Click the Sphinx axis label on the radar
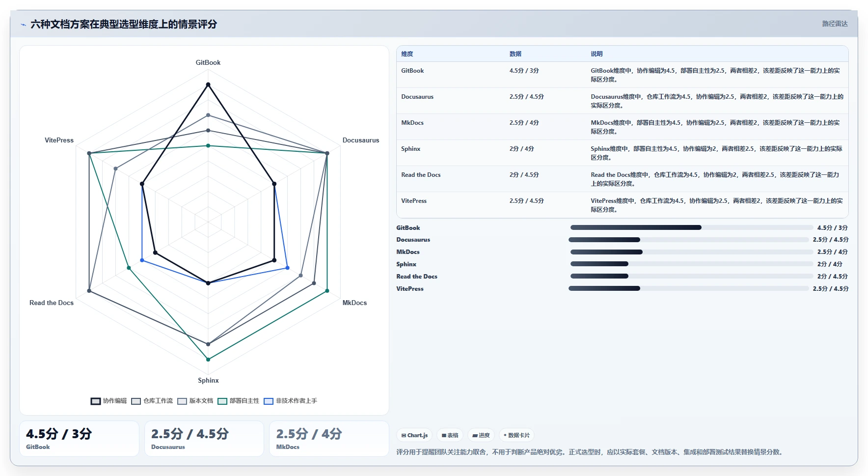Image resolution: width=868 pixels, height=476 pixels. (x=208, y=380)
